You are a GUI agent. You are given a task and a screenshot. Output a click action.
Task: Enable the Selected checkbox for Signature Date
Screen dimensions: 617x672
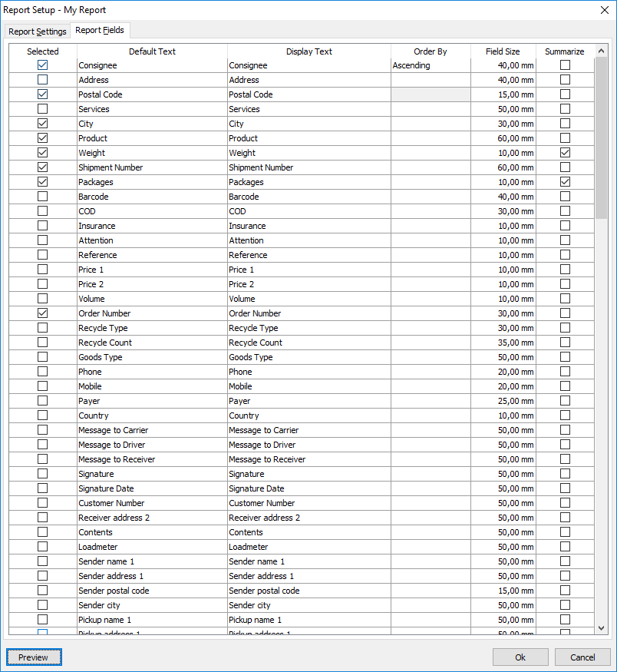point(42,488)
